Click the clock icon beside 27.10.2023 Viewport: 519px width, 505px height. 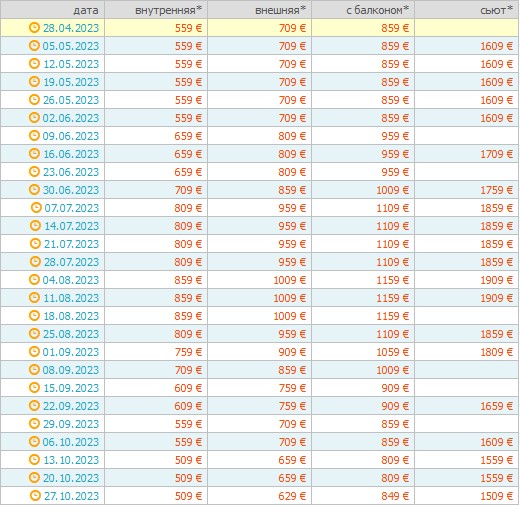point(35,495)
